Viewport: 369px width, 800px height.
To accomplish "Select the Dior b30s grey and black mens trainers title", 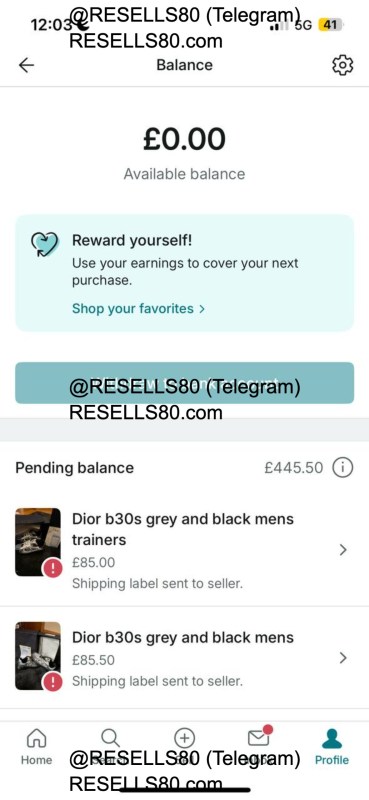I will pos(183,529).
